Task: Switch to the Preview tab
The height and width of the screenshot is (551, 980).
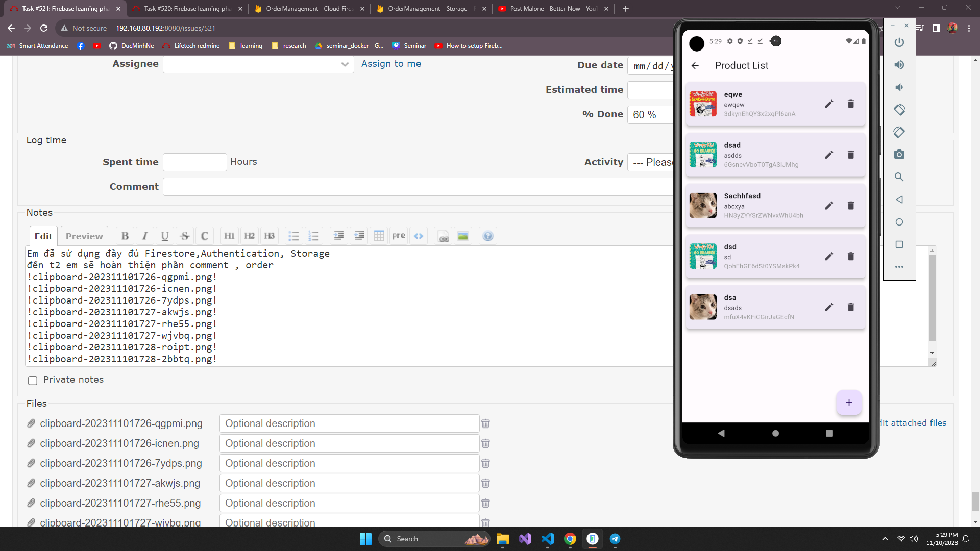Action: click(84, 236)
